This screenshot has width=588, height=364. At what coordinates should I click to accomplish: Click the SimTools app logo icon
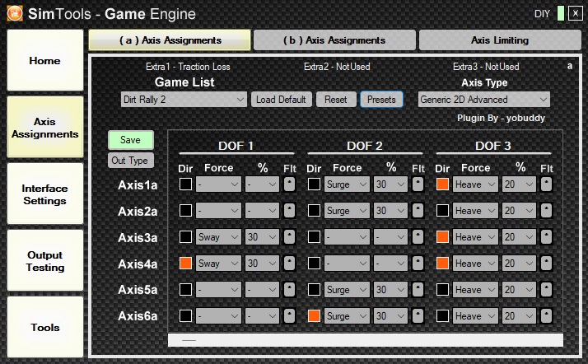point(15,13)
